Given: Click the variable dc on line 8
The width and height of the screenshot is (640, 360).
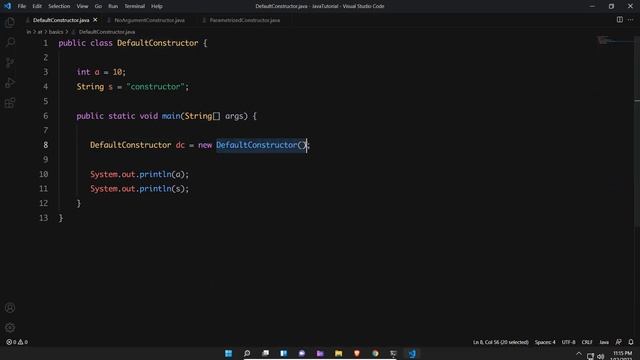Looking at the screenshot, I should click(180, 145).
